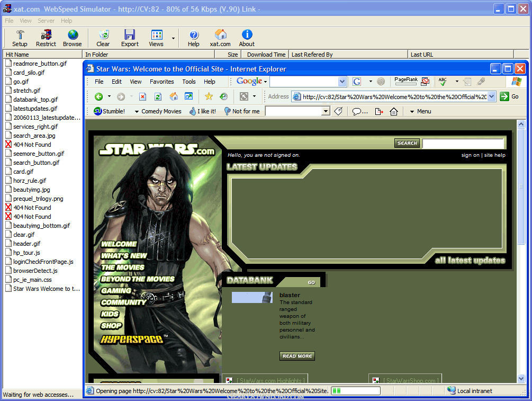Open the StumbleUpon Menu dropdown
532x401 pixels.
[420, 111]
